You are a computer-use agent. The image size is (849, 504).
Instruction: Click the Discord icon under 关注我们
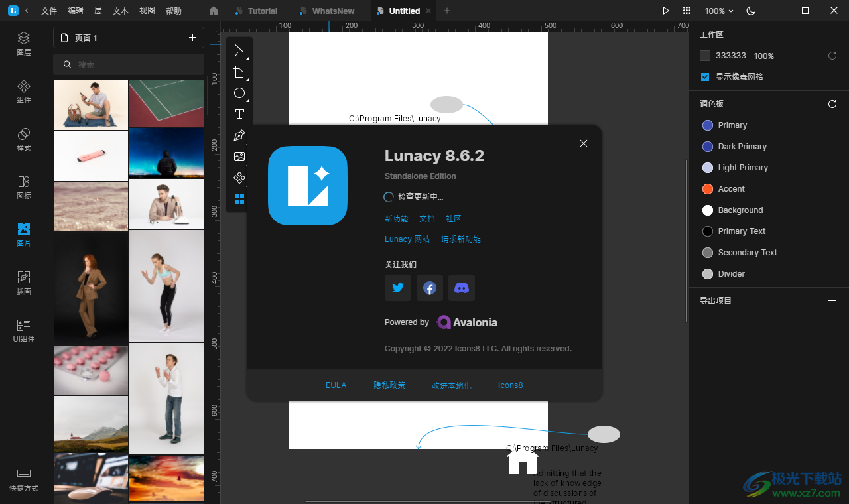462,288
